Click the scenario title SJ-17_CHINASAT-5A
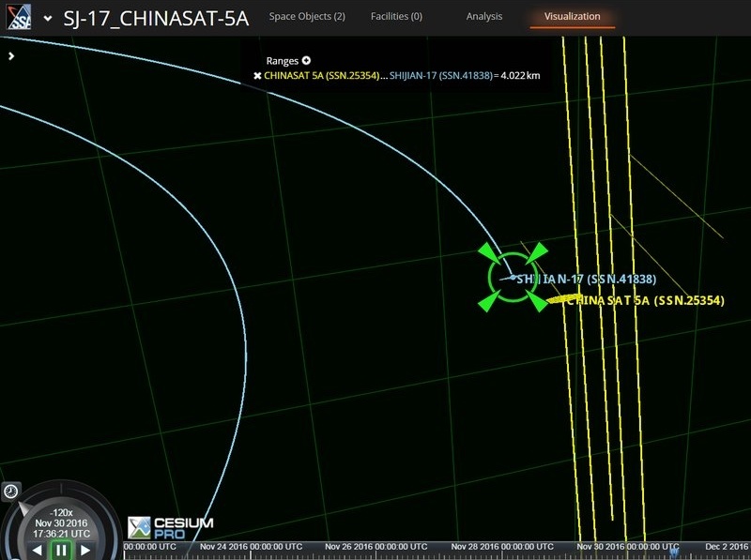 pyautogui.click(x=156, y=19)
